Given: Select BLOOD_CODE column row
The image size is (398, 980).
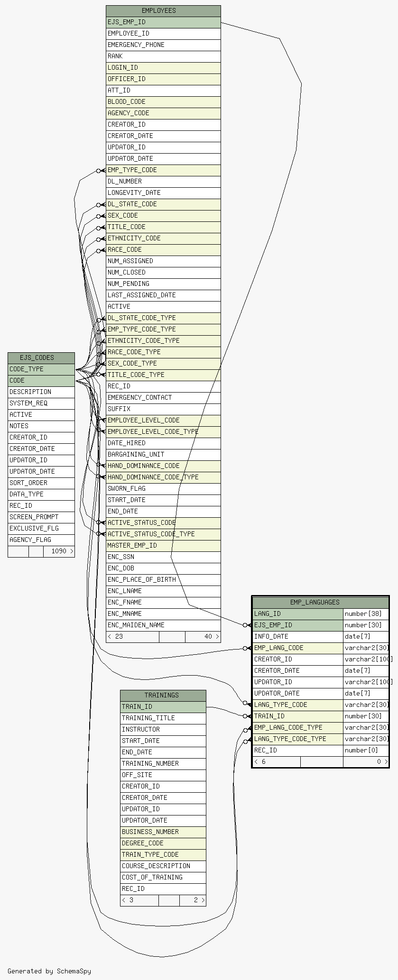Looking at the screenshot, I should click(x=163, y=102).
